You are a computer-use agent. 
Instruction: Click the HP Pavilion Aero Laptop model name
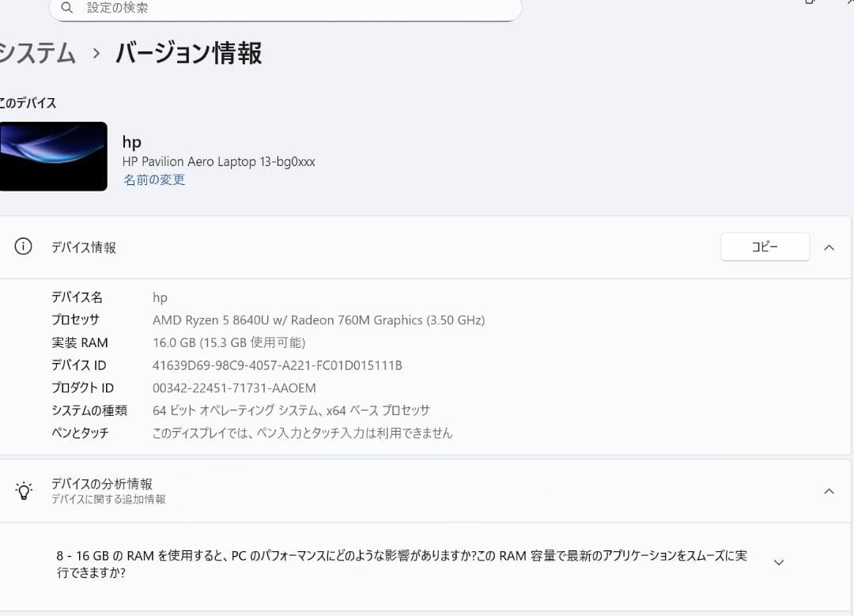tap(218, 161)
